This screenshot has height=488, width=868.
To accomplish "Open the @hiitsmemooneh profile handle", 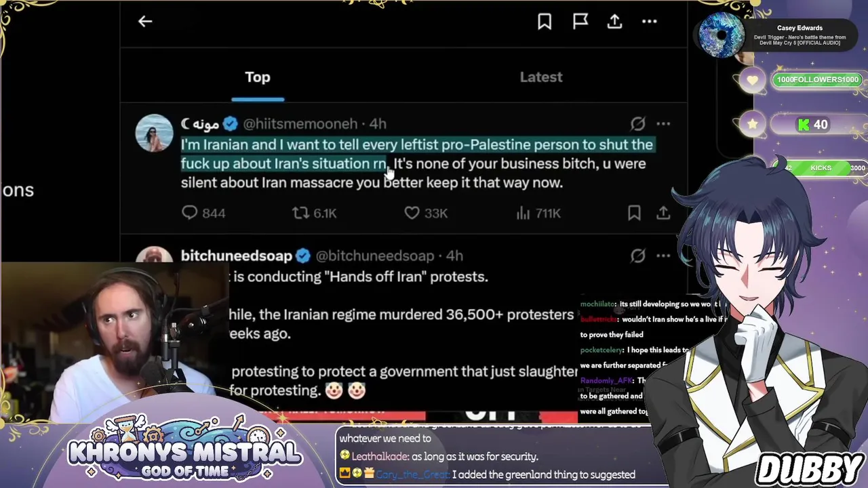I will tap(300, 123).
